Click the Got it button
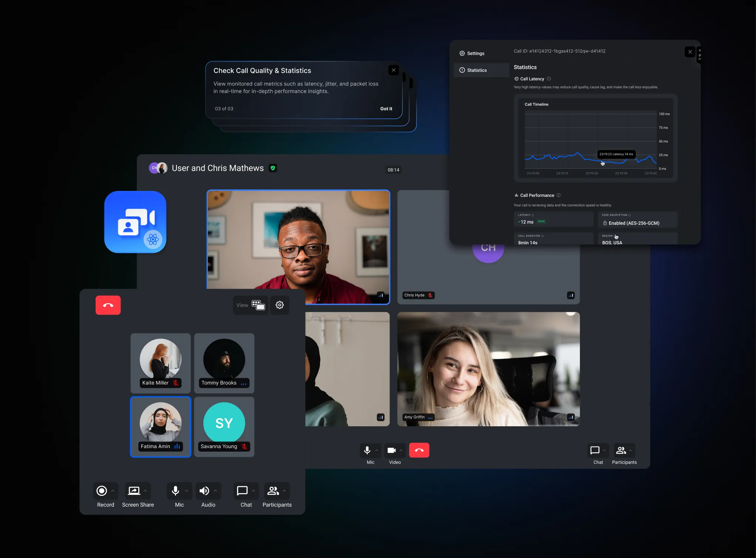 click(x=386, y=108)
